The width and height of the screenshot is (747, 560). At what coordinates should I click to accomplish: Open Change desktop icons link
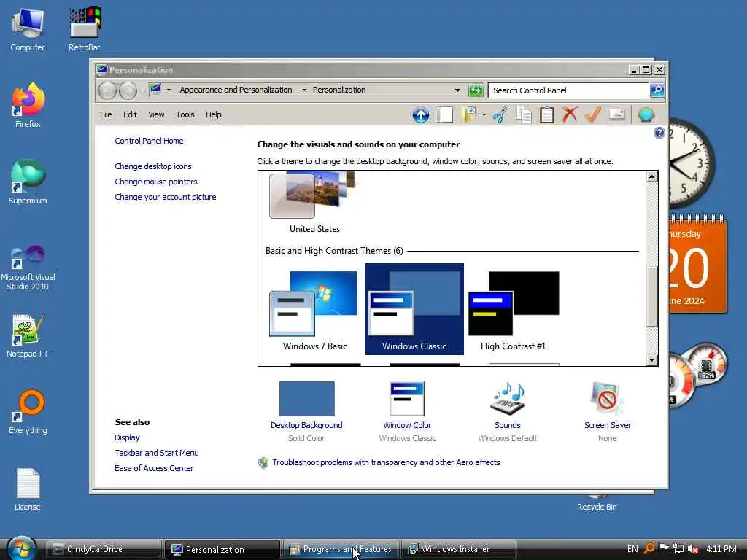153,166
